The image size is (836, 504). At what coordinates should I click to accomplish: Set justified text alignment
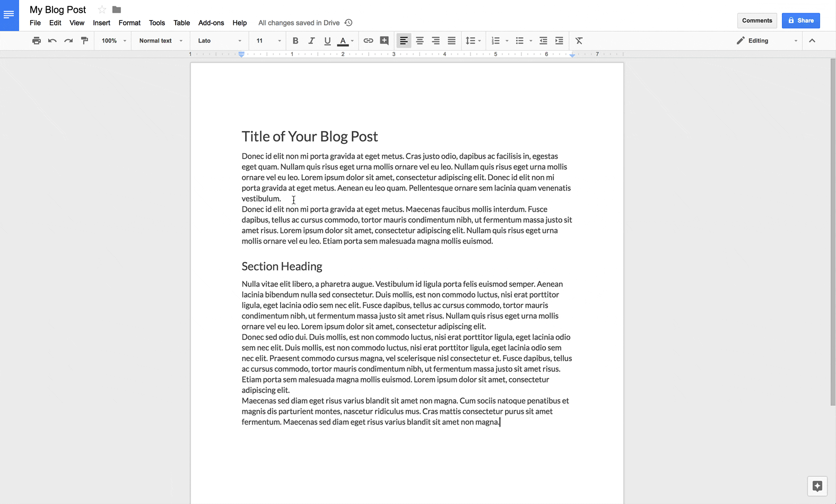coord(451,41)
